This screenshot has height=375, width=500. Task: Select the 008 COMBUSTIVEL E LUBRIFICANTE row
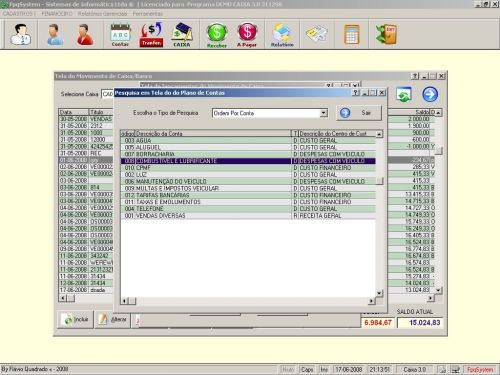click(x=248, y=161)
